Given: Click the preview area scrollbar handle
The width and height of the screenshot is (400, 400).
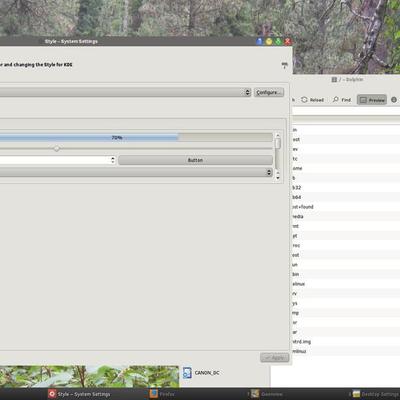Looking at the screenshot, I should [278, 144].
